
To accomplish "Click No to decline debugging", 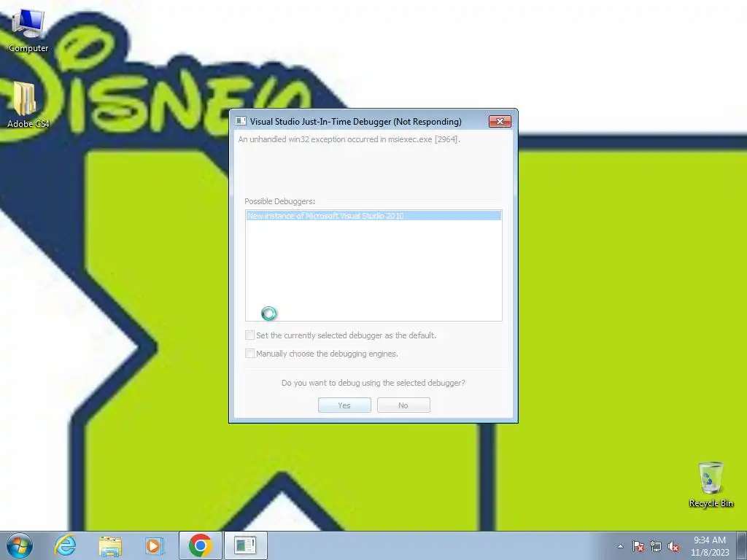I will [x=403, y=405].
